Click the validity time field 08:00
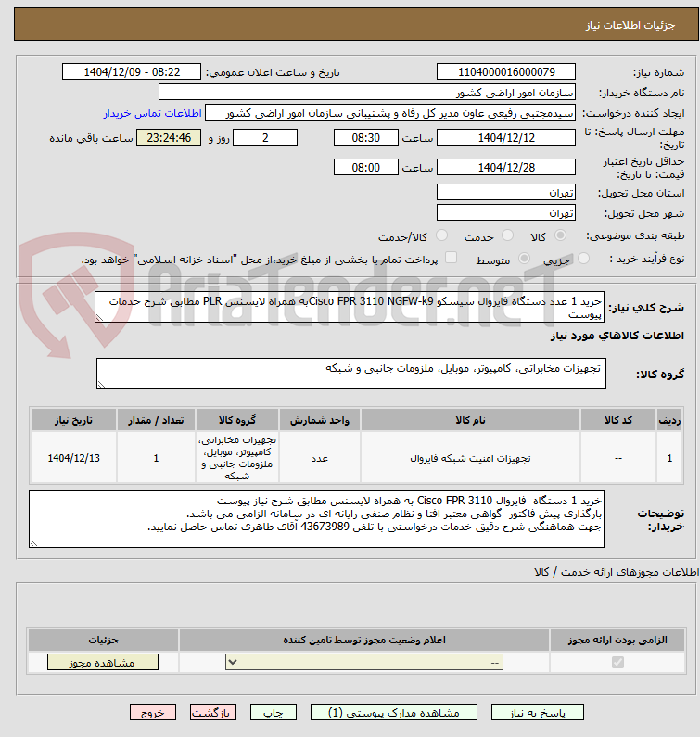 [x=365, y=167]
